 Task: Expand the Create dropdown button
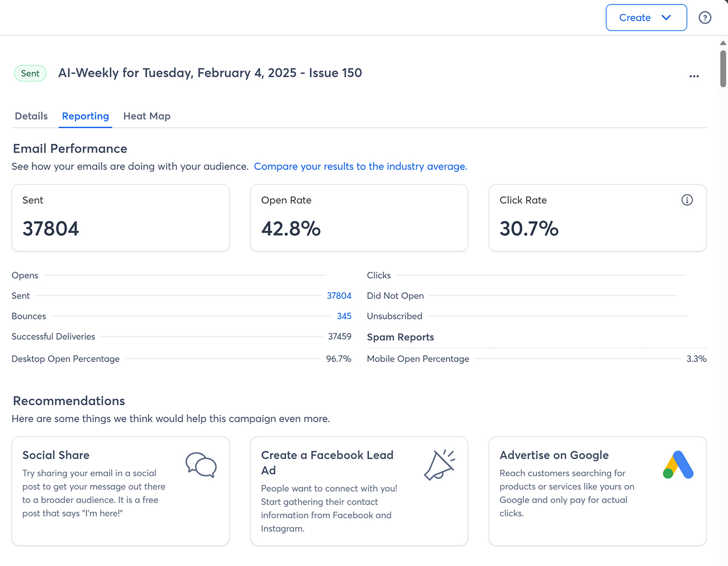(x=646, y=18)
